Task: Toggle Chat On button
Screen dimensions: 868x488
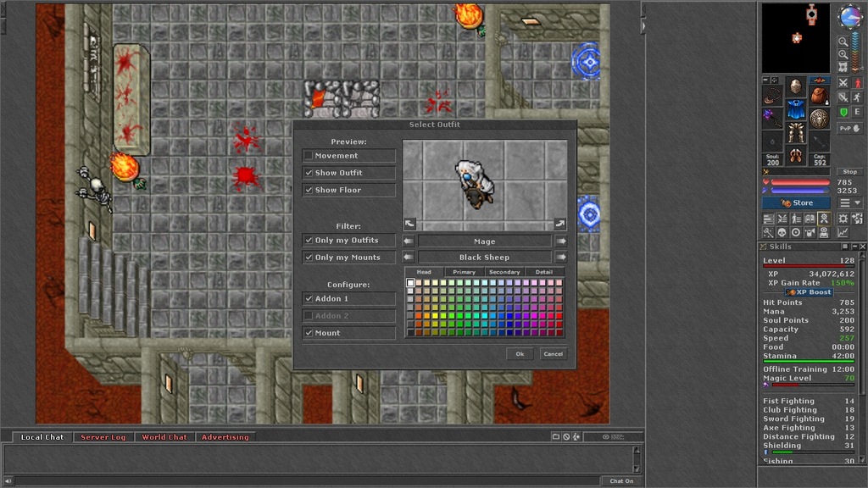Action: tap(621, 481)
